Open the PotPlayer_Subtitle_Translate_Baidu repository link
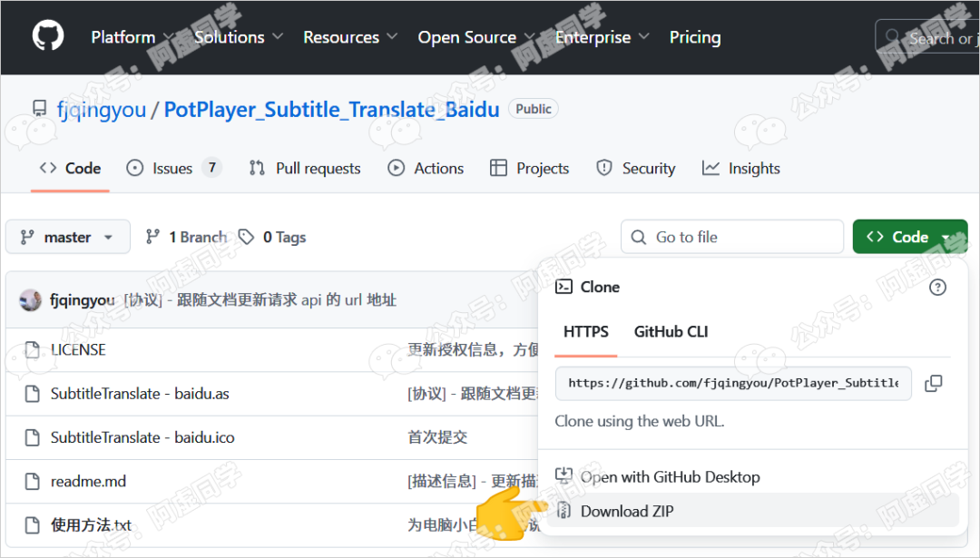 point(331,110)
